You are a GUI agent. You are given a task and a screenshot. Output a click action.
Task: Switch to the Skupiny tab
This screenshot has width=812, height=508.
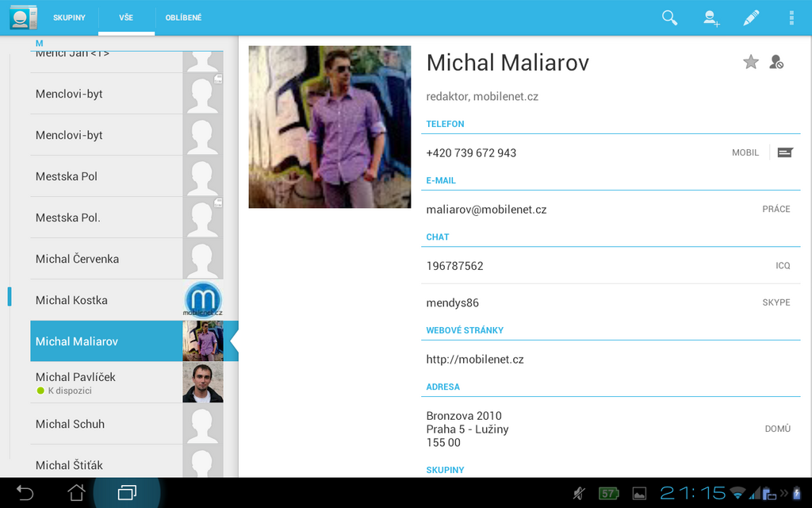69,17
